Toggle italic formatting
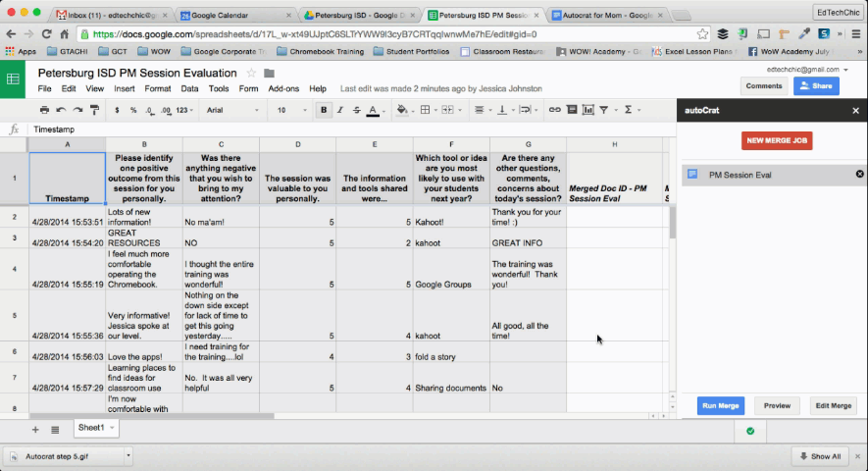Viewport: 868px width, 471px height. [x=340, y=110]
